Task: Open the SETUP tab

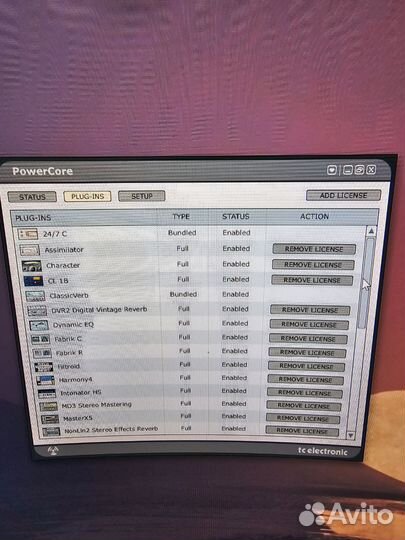Action: pyautogui.click(x=142, y=196)
